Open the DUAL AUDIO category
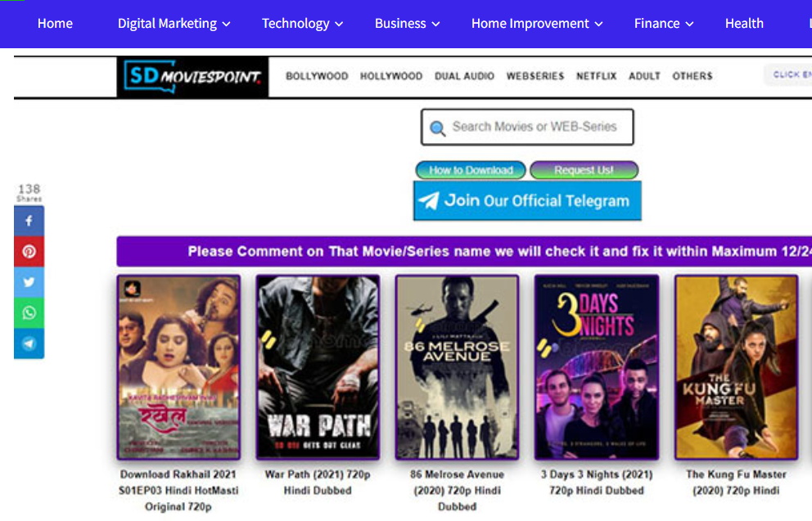Image resolution: width=812 pixels, height=521 pixels. pyautogui.click(x=464, y=76)
